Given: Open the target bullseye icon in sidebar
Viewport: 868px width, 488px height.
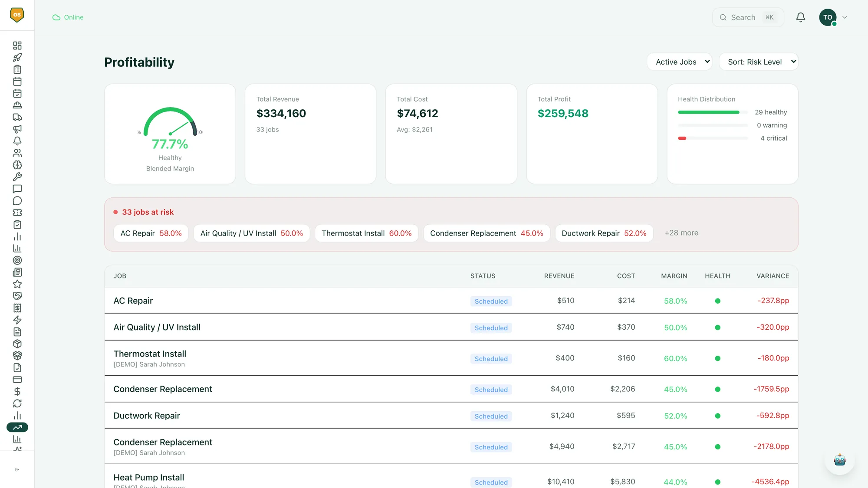Looking at the screenshot, I should click(x=17, y=260).
